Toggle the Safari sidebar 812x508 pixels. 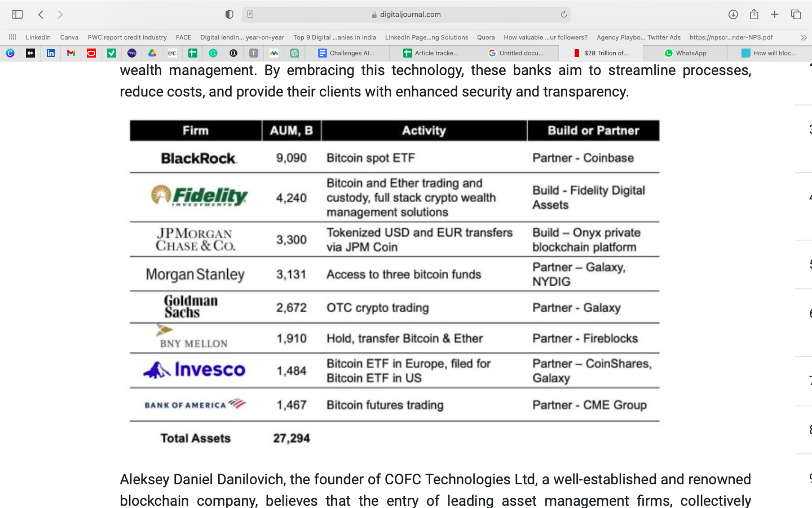tap(17, 15)
